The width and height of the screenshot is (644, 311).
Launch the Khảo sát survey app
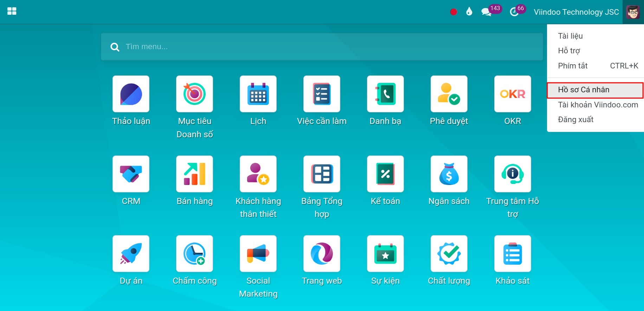pyautogui.click(x=513, y=253)
